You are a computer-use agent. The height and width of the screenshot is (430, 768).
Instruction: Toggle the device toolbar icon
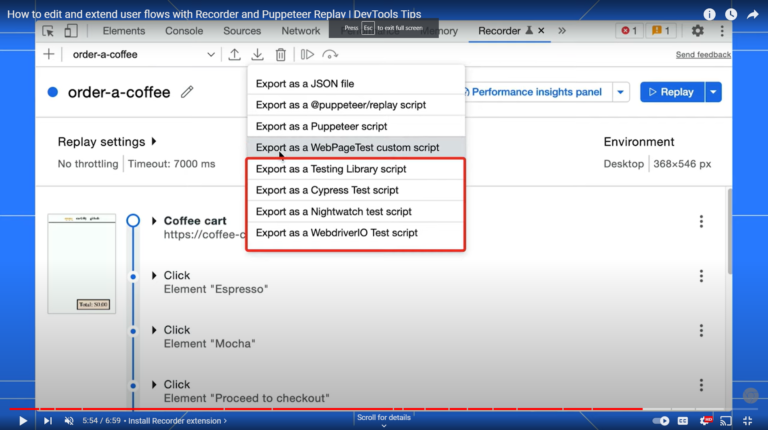tap(71, 31)
